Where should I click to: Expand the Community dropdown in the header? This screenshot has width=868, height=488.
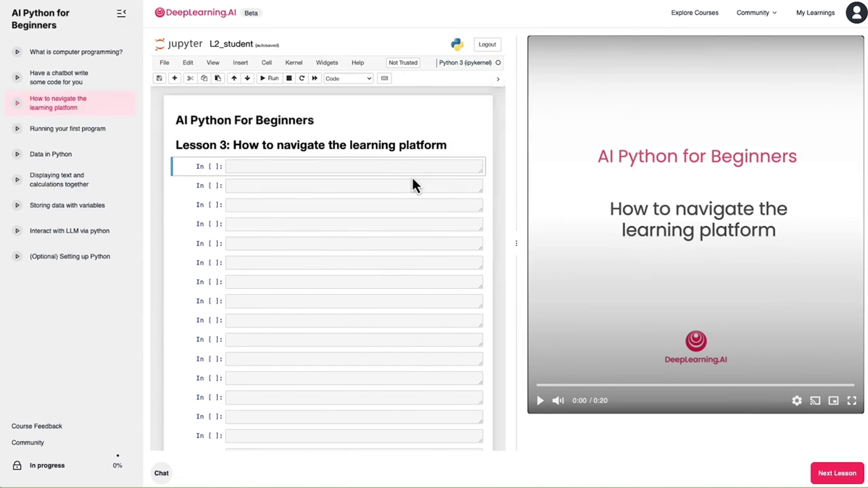pyautogui.click(x=756, y=13)
